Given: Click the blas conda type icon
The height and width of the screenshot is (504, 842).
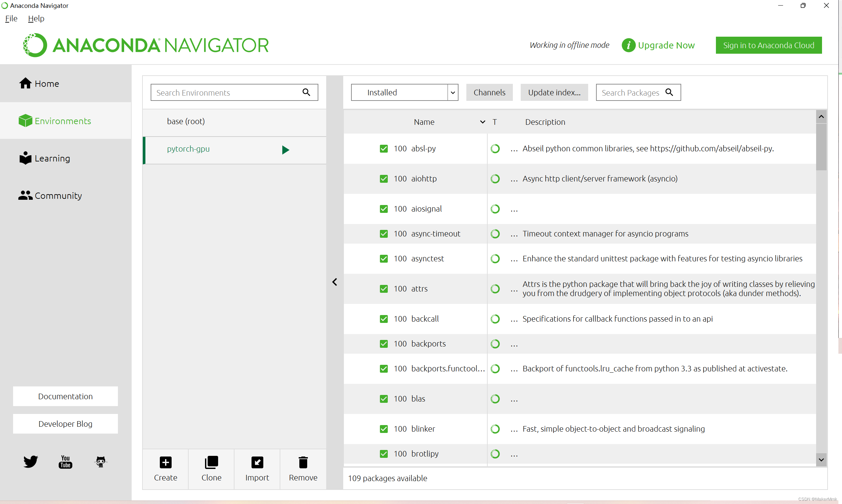Looking at the screenshot, I should point(495,399).
